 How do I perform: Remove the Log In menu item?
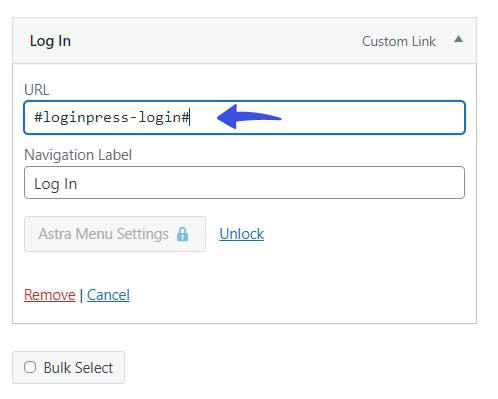tap(50, 295)
